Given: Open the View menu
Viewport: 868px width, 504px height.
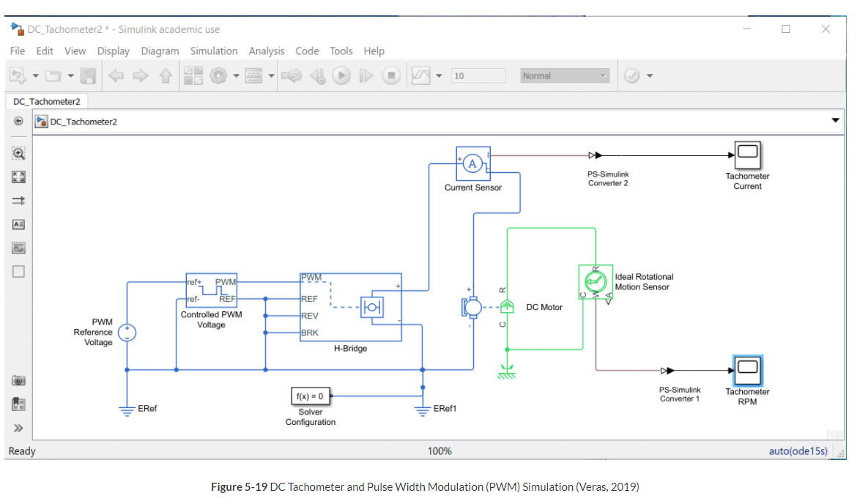Looking at the screenshot, I should click(75, 51).
